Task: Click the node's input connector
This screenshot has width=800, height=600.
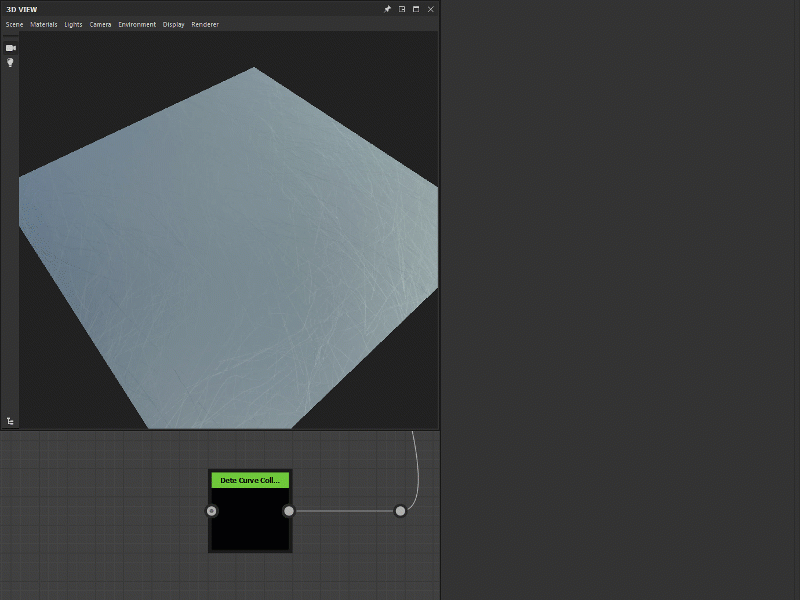Action: (211, 511)
